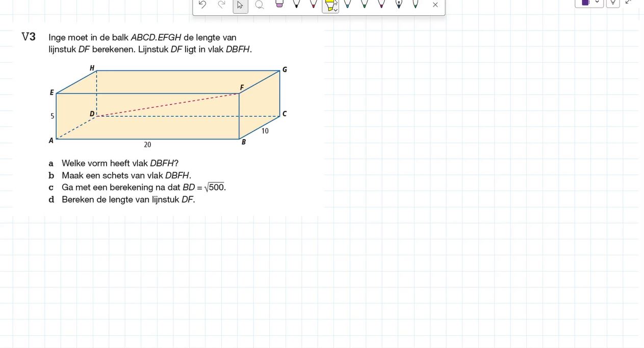Pick the last green pen before the close button
This screenshot has height=348, width=644.
point(416,4)
